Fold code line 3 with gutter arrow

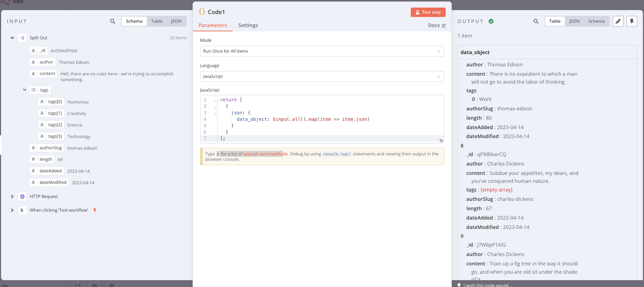coord(216,113)
